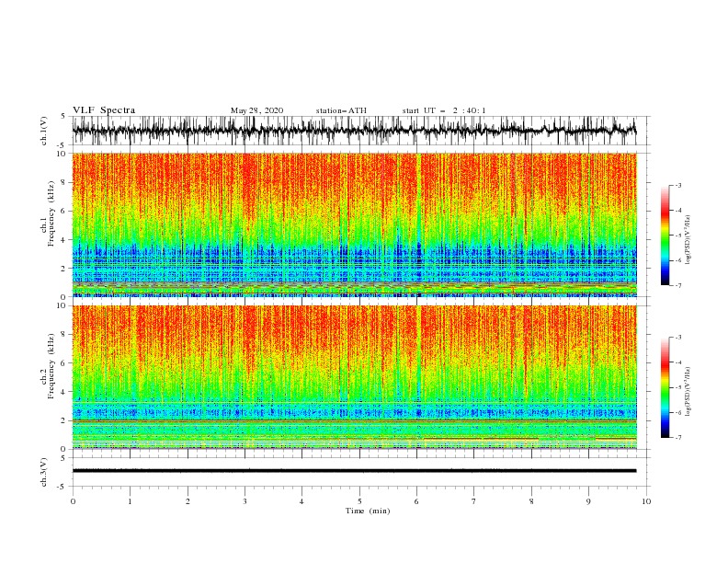Click the '6' kHz tick on ch.2 axis
Screen dimensions: 728x563
[64, 363]
